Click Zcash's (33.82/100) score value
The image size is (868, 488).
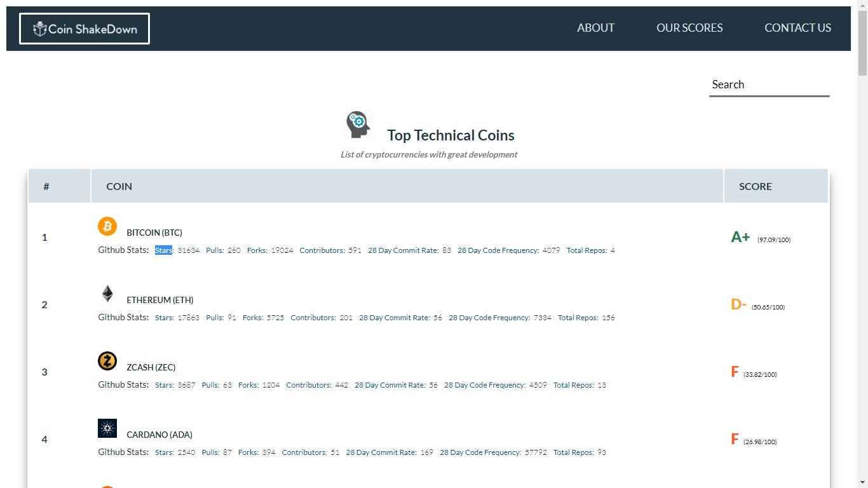pyautogui.click(x=760, y=374)
